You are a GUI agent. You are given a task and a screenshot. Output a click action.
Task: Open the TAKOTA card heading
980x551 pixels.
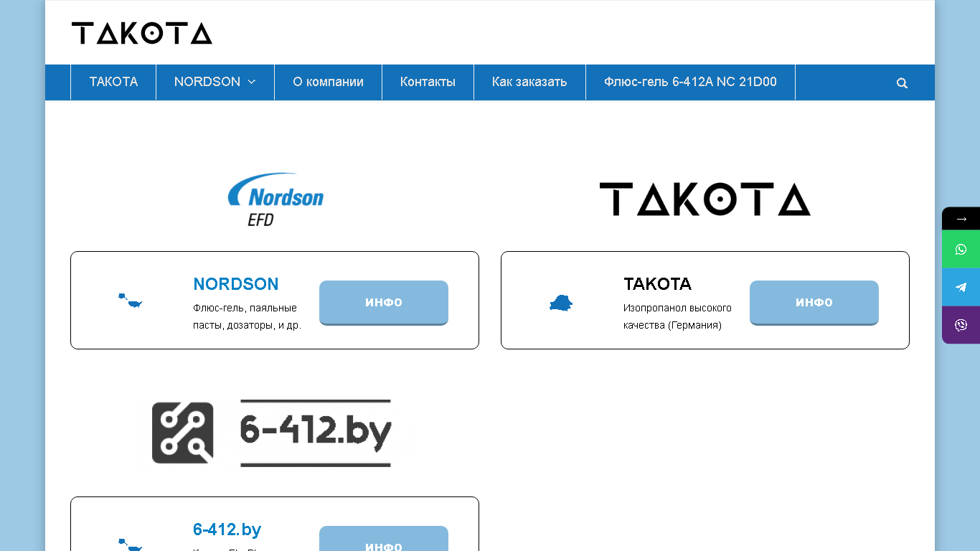[x=657, y=284]
